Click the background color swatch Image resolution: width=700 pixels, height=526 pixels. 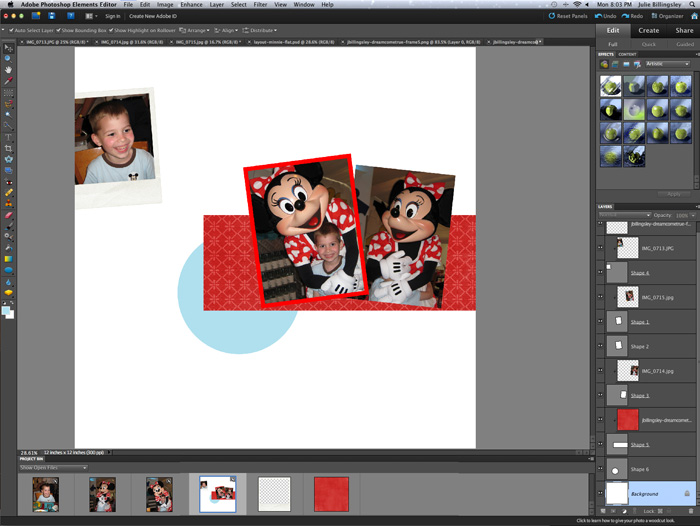[x=11, y=315]
